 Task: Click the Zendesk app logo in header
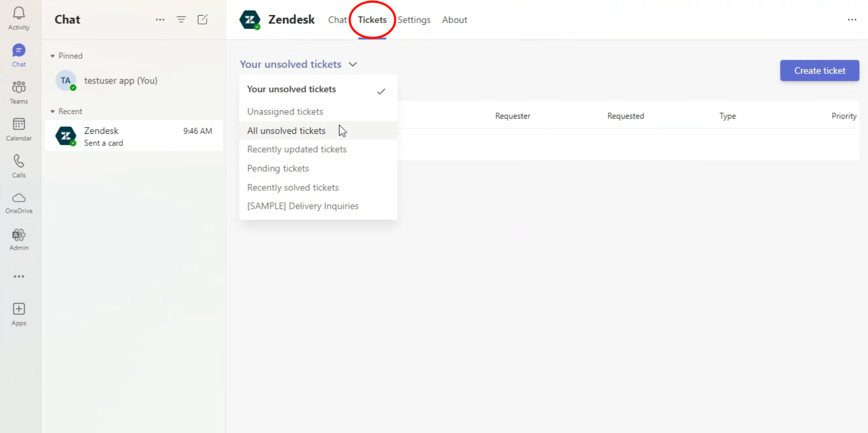[250, 20]
